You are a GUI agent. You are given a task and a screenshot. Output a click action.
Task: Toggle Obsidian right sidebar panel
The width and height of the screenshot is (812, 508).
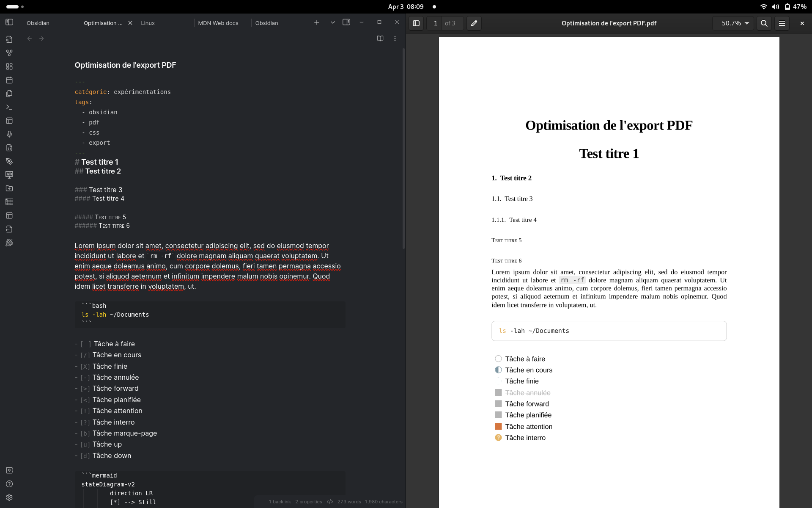pyautogui.click(x=346, y=22)
